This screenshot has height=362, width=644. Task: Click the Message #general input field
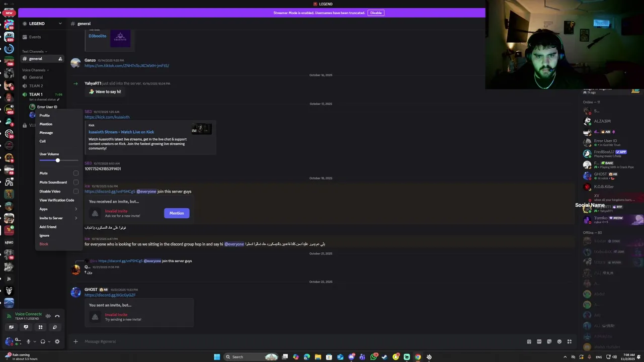[x=302, y=342]
